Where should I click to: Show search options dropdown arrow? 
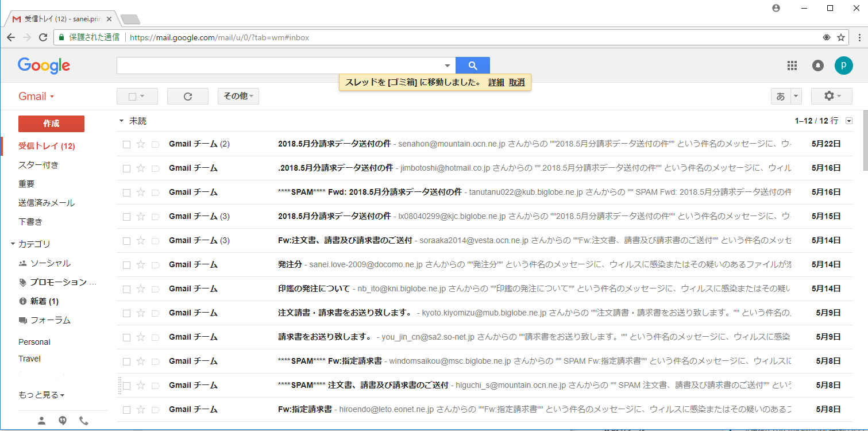(447, 66)
